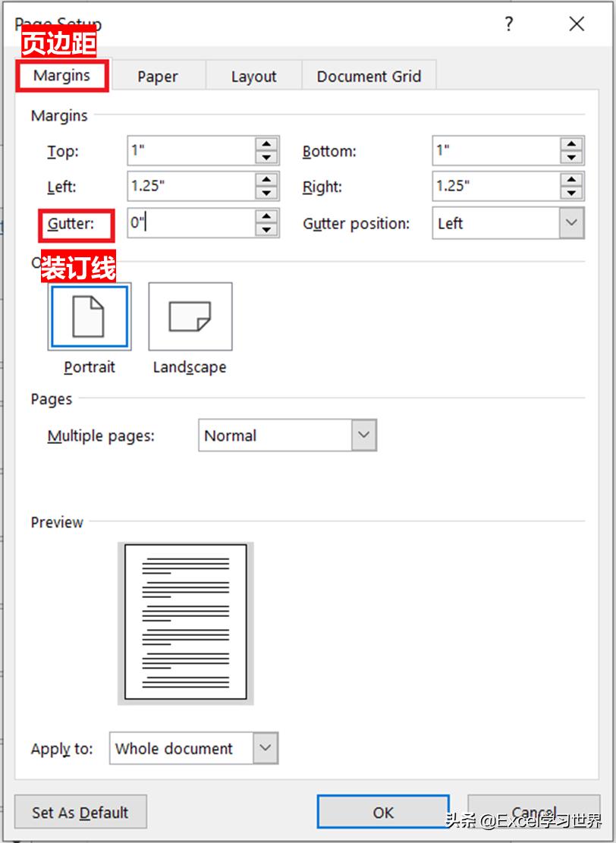Select the Portrait orientation icon

pos(90,316)
